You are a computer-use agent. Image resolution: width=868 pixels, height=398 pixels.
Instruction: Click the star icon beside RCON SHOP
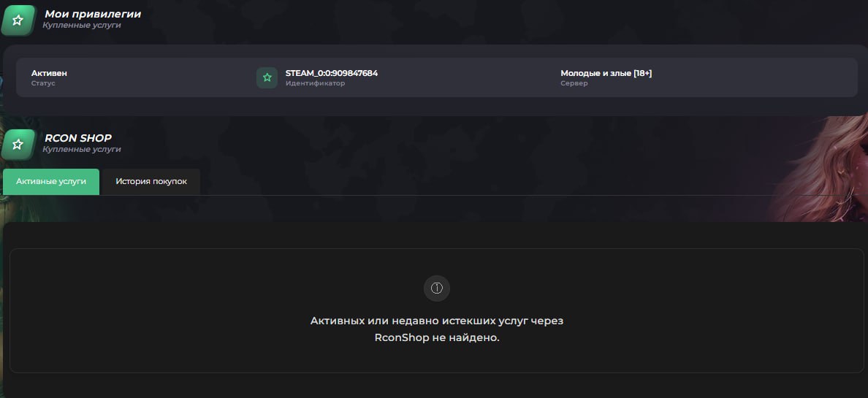click(x=18, y=143)
